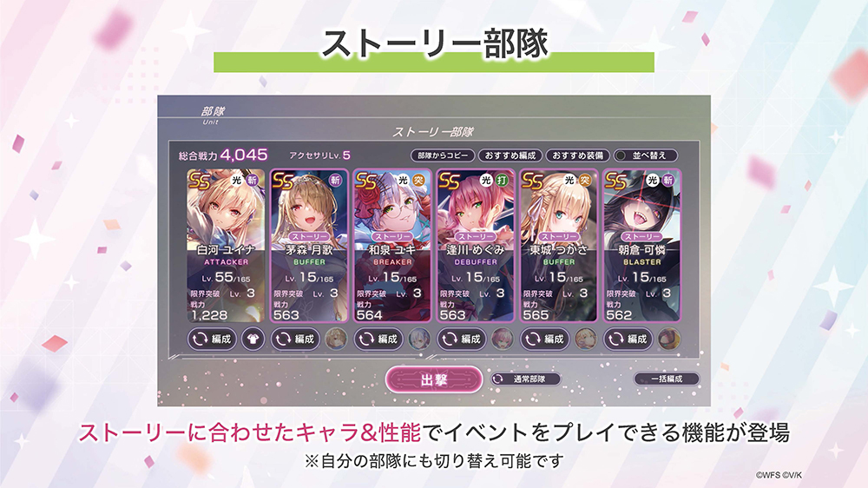The height and width of the screenshot is (488, 868).
Task: Click the round portrait icon under 和泉ユキ
Action: coord(419,339)
